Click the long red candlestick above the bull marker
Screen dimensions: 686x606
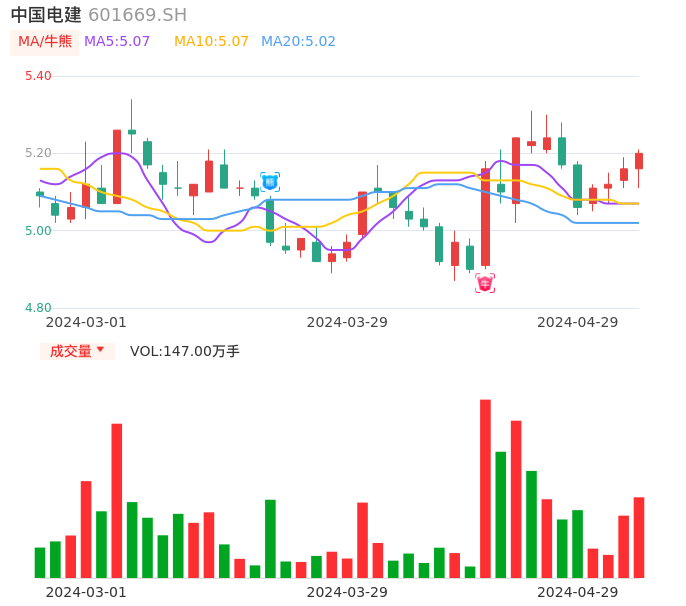pos(485,217)
